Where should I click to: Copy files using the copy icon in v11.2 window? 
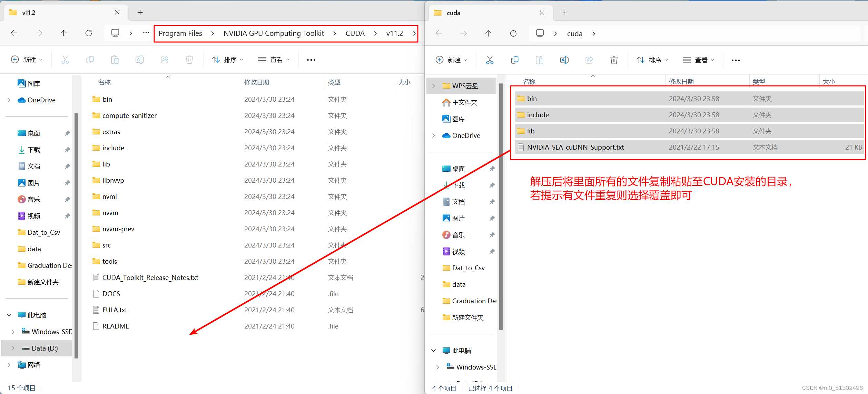tap(90, 60)
